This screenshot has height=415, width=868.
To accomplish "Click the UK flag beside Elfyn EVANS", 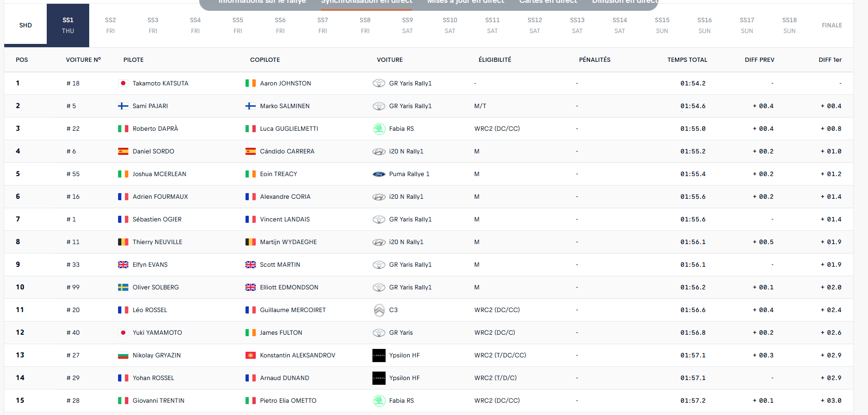I will point(123,264).
